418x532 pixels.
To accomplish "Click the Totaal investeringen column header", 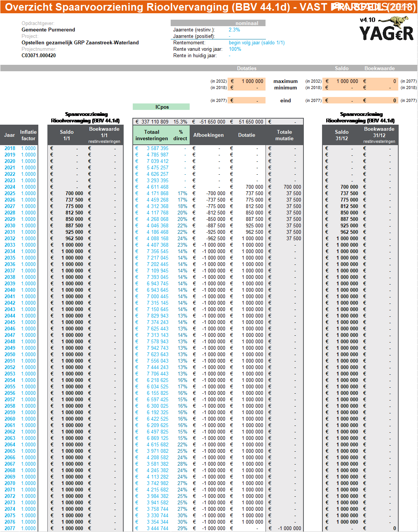I will [x=152, y=135].
